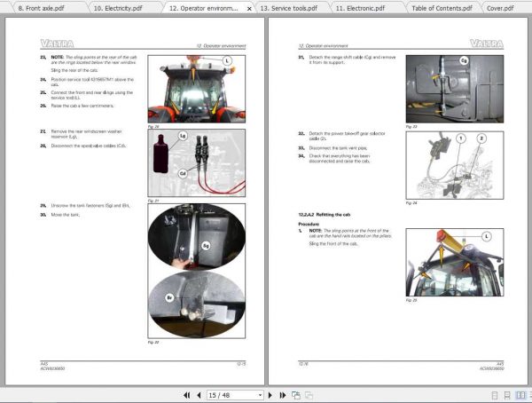
Task: Click the tank fastener Sg photo
Action: point(197,236)
